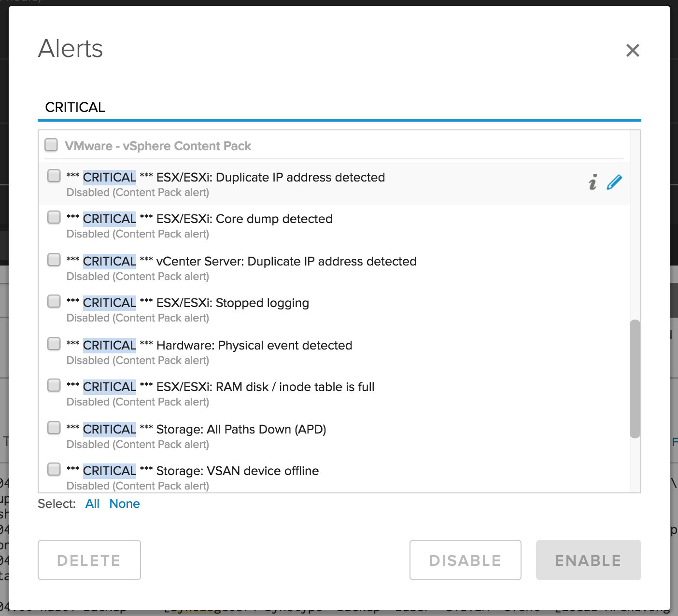This screenshot has height=616, width=678.
Task: Open the Storage: VSAN device offline alert
Action: (237, 471)
